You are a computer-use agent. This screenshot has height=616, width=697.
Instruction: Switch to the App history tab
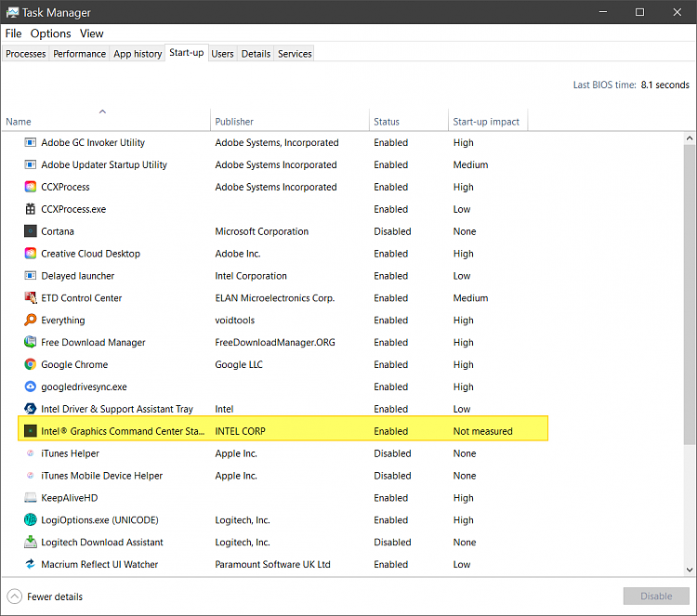tap(138, 54)
